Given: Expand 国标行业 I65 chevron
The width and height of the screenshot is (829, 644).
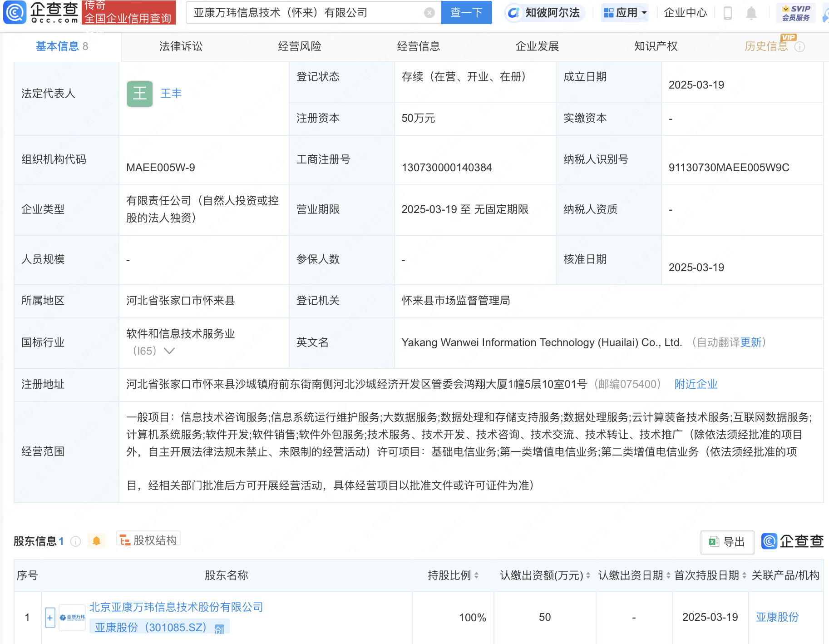Looking at the screenshot, I should pos(169,351).
